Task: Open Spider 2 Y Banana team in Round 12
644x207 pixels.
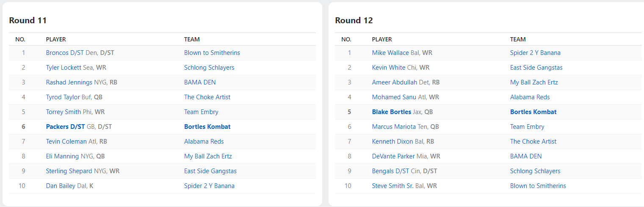Action: pos(535,53)
